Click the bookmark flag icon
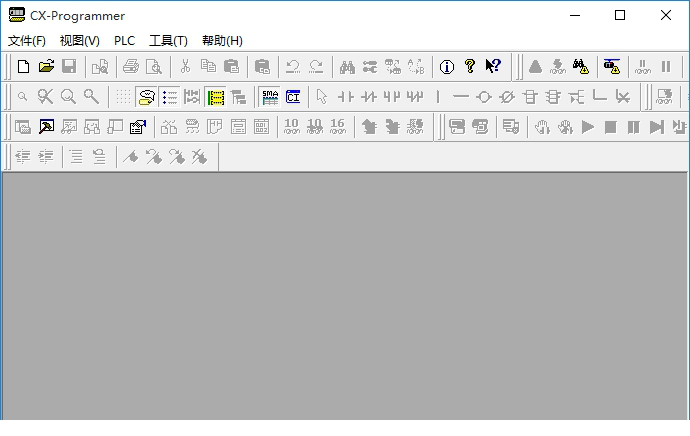 pos(130,157)
